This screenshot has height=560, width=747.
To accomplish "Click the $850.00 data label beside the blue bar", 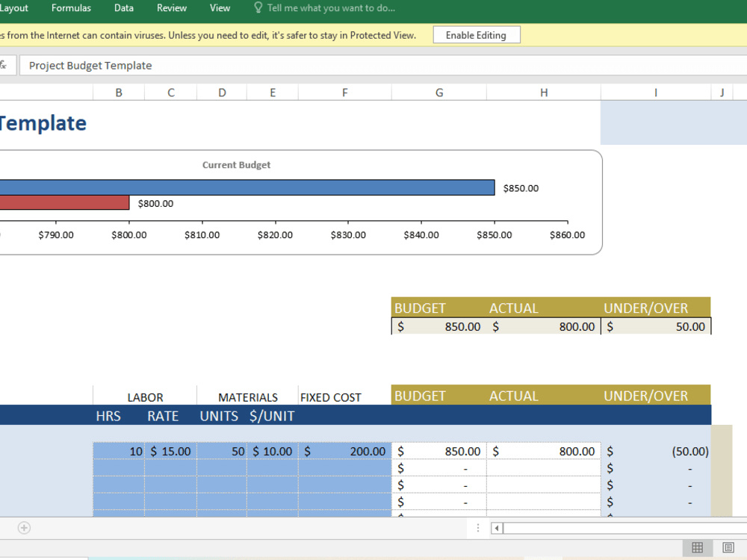I will [x=521, y=188].
